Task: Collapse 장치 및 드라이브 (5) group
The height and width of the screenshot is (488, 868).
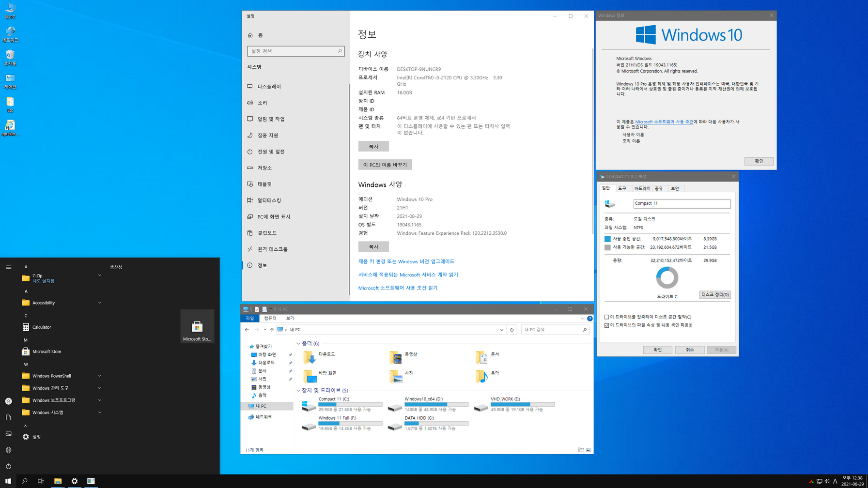Action: pos(298,391)
